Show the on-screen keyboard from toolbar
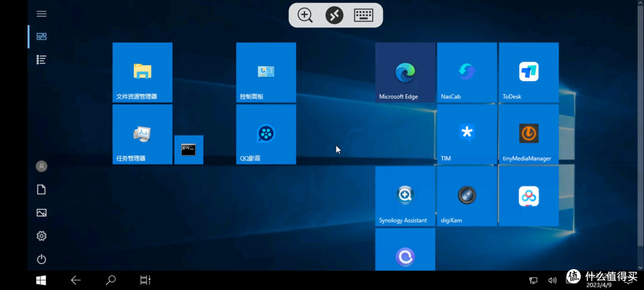Image resolution: width=644 pixels, height=290 pixels. (x=364, y=16)
